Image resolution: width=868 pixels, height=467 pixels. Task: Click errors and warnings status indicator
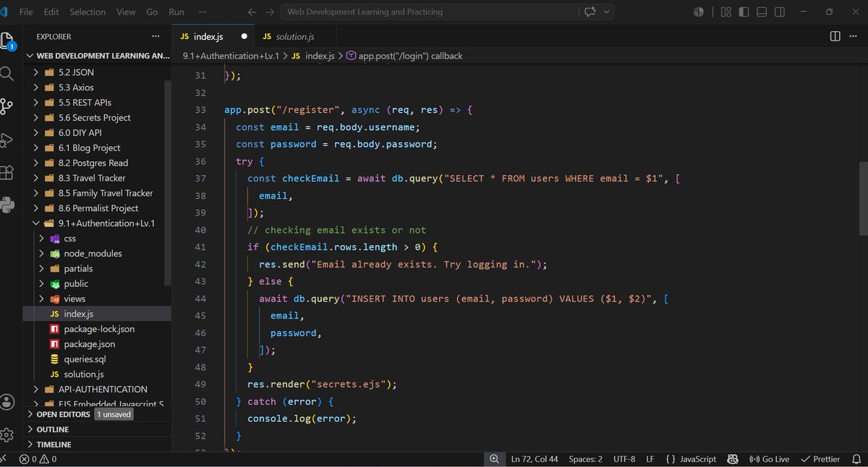tap(38, 459)
